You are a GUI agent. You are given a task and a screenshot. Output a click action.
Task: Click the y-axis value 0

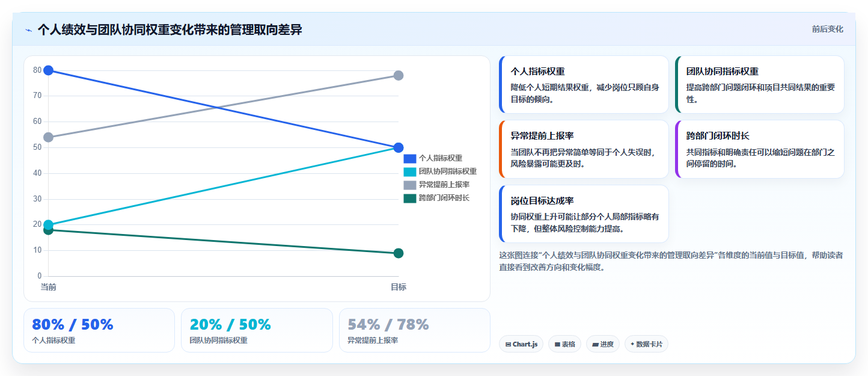40,276
